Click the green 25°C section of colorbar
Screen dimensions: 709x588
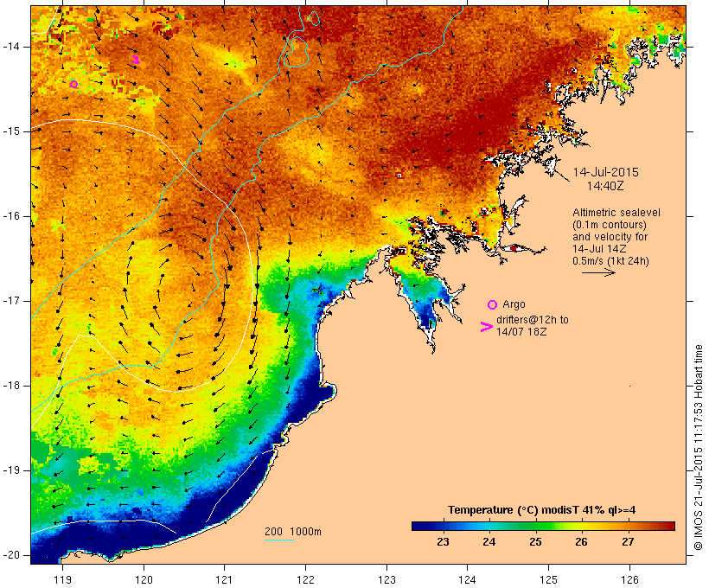(535, 526)
